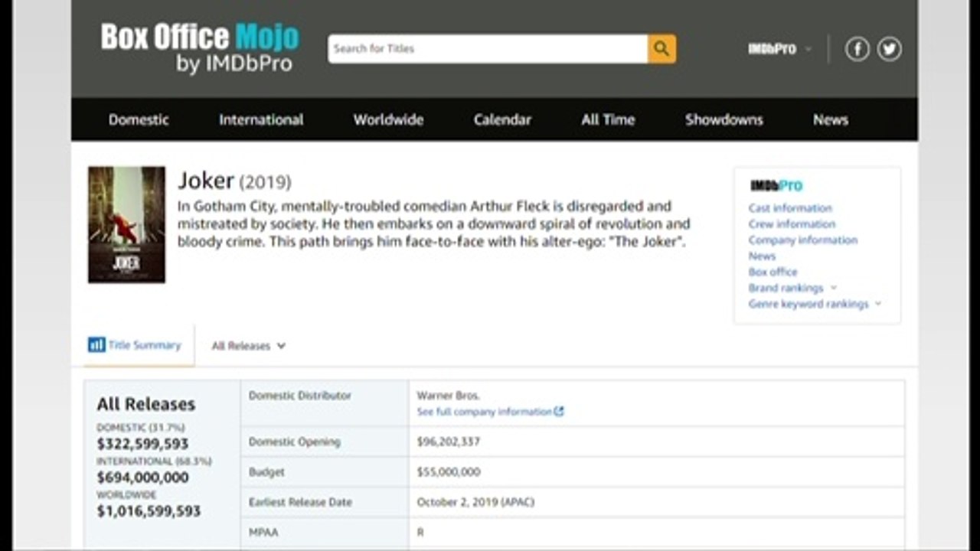Image resolution: width=980 pixels, height=551 pixels.
Task: Select the Title Summary tab
Action: [139, 345]
